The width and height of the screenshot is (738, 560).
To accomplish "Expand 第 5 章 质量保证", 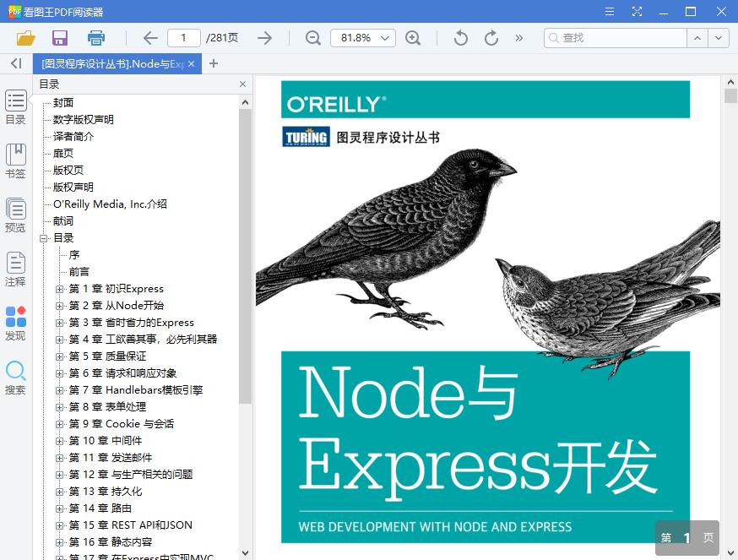I will [59, 356].
